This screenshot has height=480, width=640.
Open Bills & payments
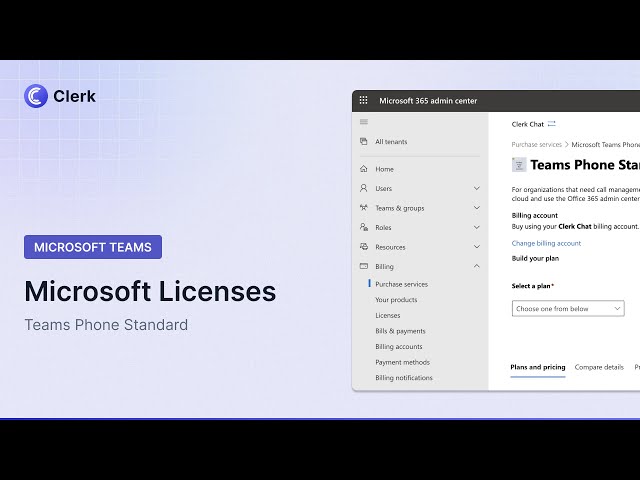tap(400, 331)
